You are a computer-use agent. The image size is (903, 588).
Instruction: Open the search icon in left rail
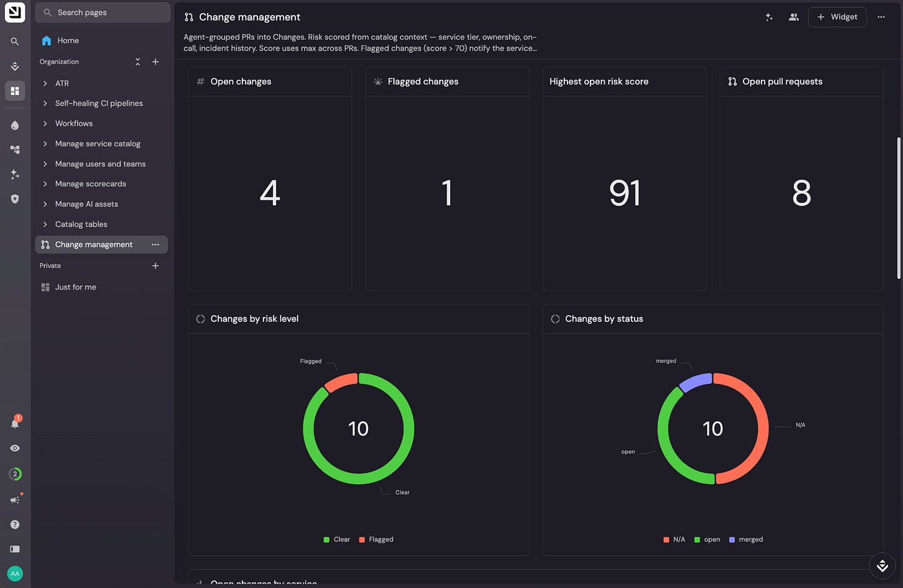15,42
